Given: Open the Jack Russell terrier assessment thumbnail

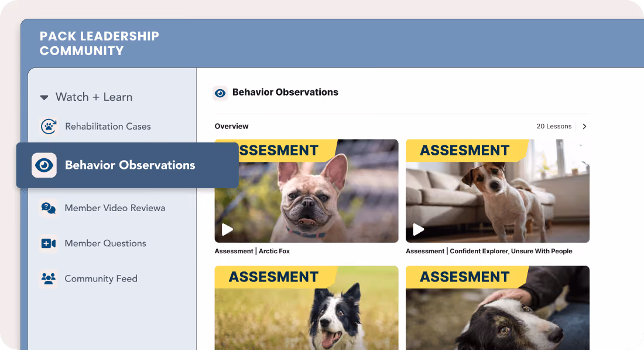Looking at the screenshot, I should (x=498, y=191).
